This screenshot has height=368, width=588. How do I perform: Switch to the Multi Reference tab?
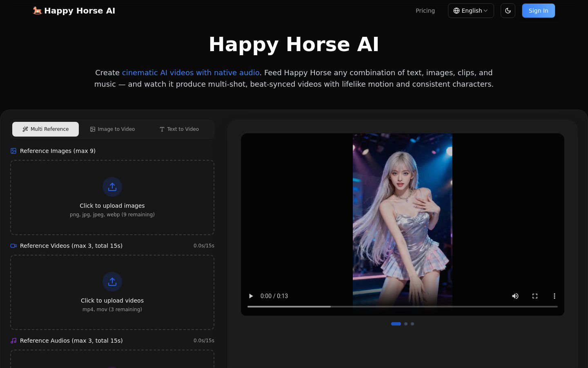(45, 129)
